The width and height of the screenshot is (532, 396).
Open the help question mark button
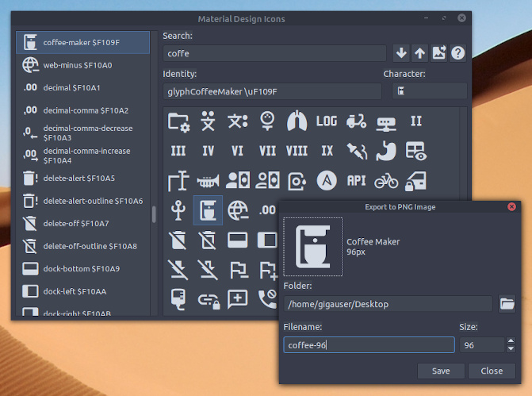(x=457, y=53)
